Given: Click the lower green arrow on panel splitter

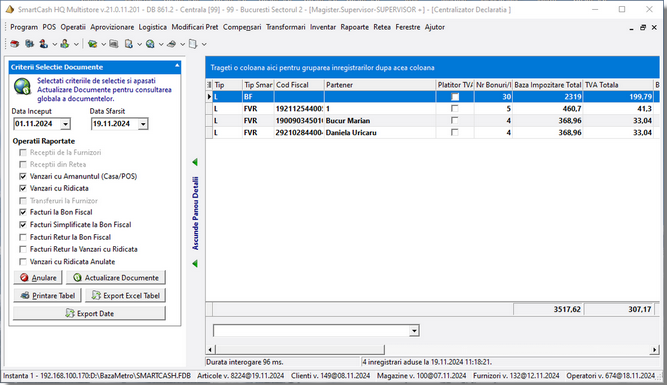Looking at the screenshot, I should pyautogui.click(x=195, y=264).
